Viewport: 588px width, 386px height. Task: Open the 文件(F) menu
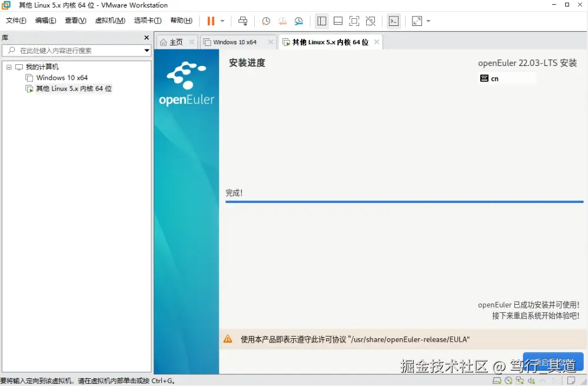[x=16, y=20]
